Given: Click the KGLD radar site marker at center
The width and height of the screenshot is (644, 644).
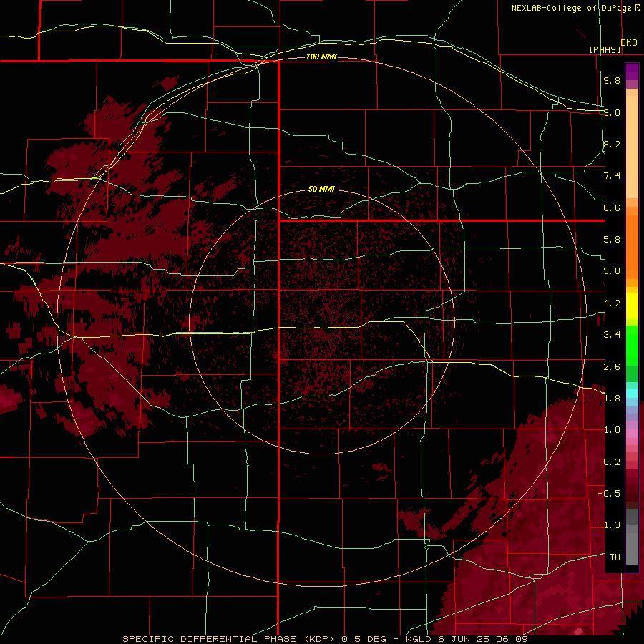Looking at the screenshot, I should point(321,323).
